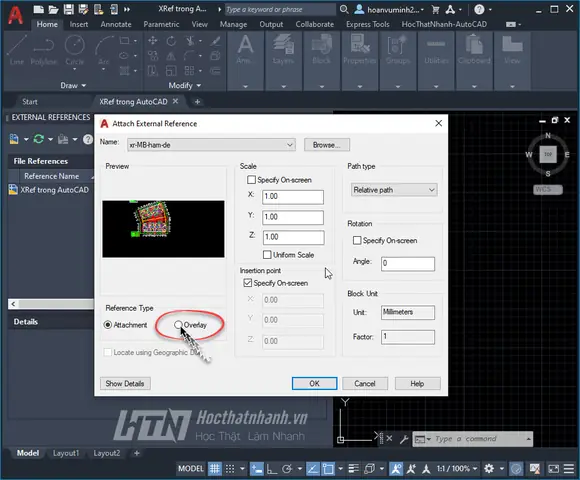This screenshot has height=480, width=580.
Task: Toggle ortho mode icon in status bar
Action: [x=272, y=469]
